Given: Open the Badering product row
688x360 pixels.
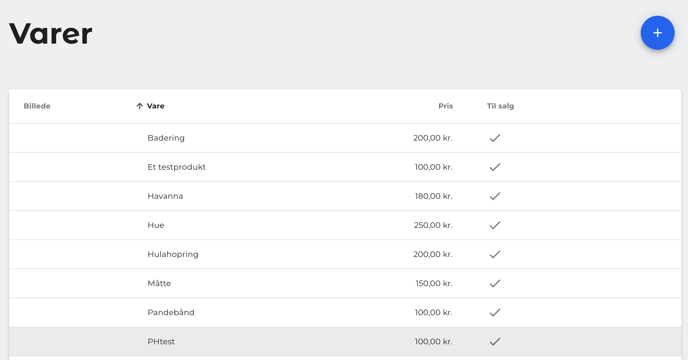Looking at the screenshot, I should tap(345, 138).
